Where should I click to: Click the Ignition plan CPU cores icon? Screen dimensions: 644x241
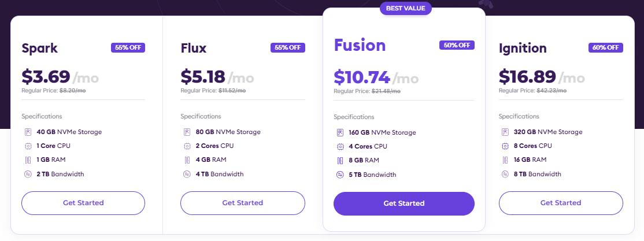click(x=505, y=146)
